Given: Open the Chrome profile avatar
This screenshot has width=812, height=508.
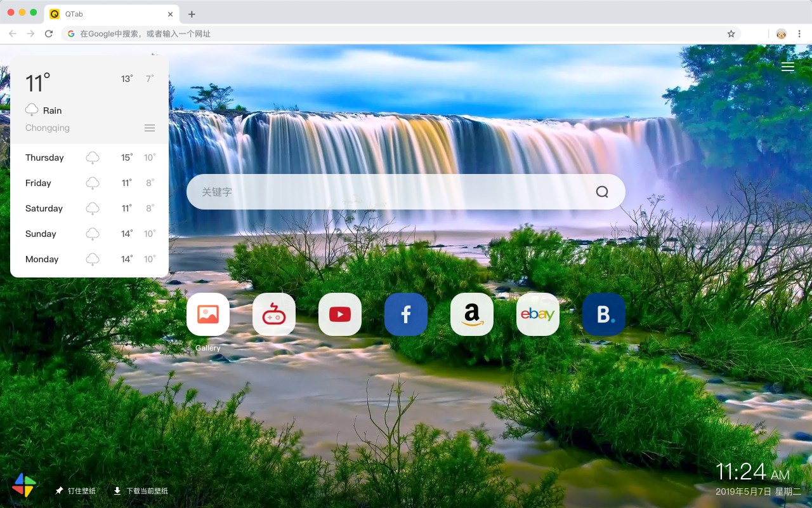Looking at the screenshot, I should pos(781,34).
